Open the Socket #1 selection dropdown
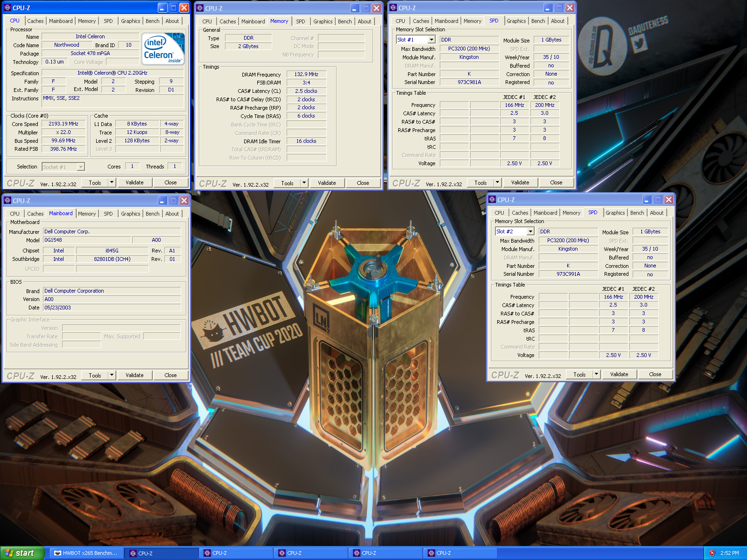The image size is (747, 560). (81, 167)
